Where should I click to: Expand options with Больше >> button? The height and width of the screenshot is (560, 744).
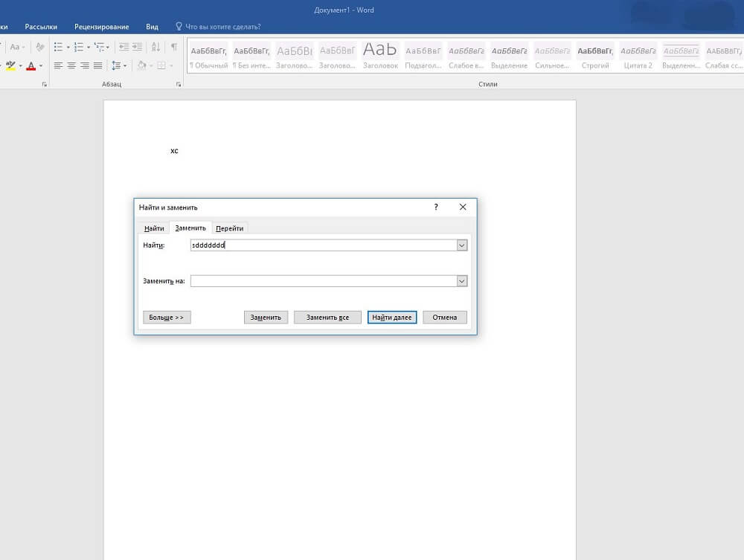(166, 318)
